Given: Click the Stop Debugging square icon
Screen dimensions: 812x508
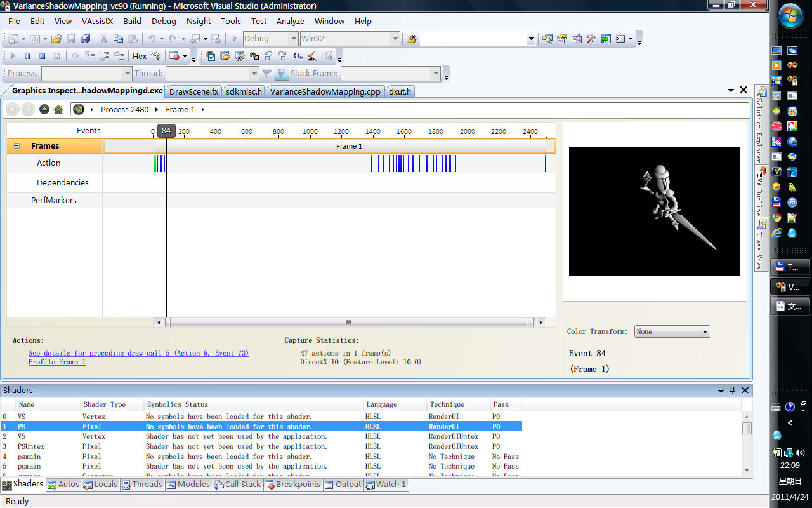Looking at the screenshot, I should 42,56.
